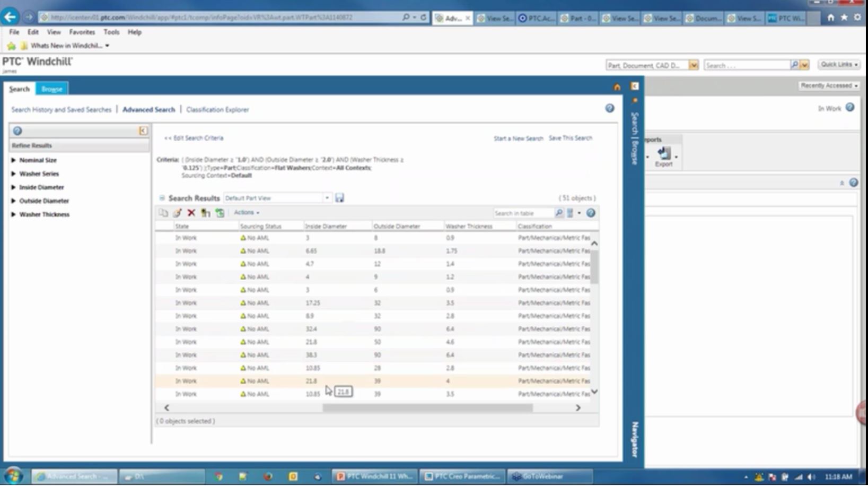Open PTC Creo Parametric from the taskbar

coord(462,476)
